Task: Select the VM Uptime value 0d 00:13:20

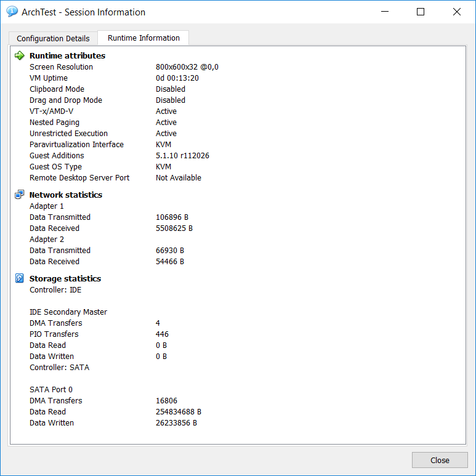Action: point(177,78)
